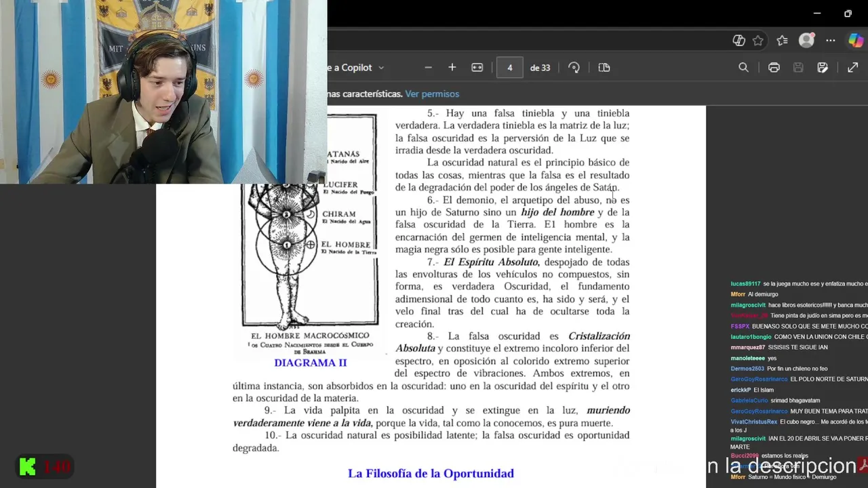Image resolution: width=868 pixels, height=488 pixels.
Task: Click the heading La Filosofía de la Oportunidad
Action: 431,473
